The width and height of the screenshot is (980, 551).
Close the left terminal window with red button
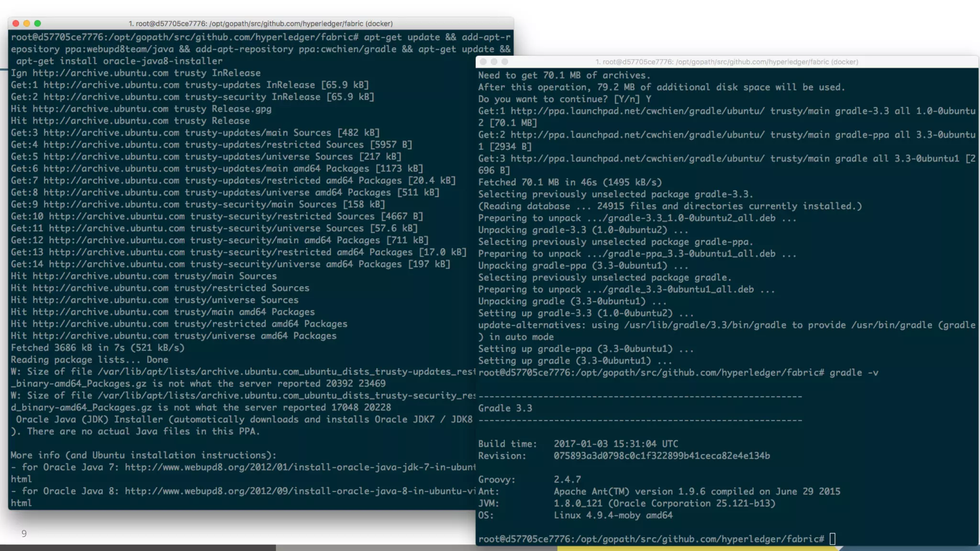pos(16,23)
